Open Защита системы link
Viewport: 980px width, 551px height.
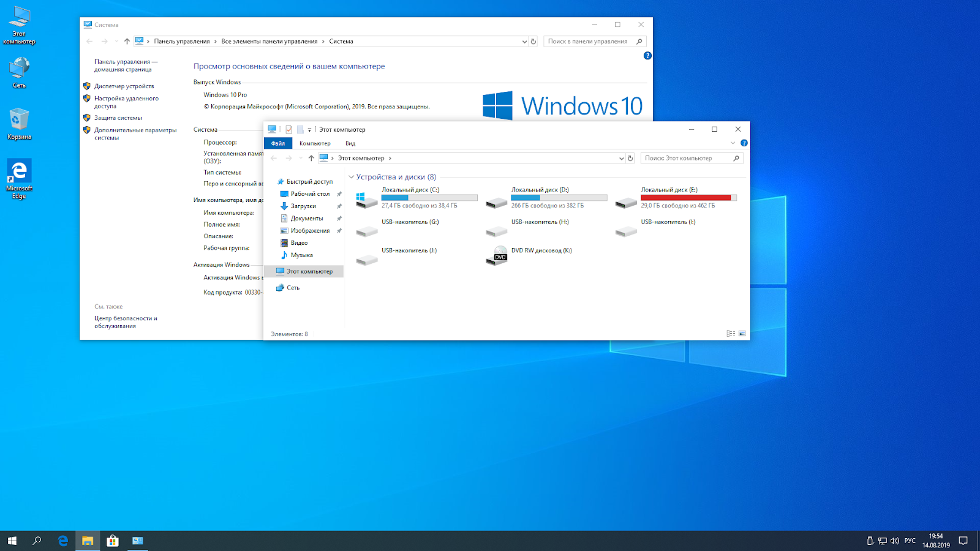[x=118, y=118]
